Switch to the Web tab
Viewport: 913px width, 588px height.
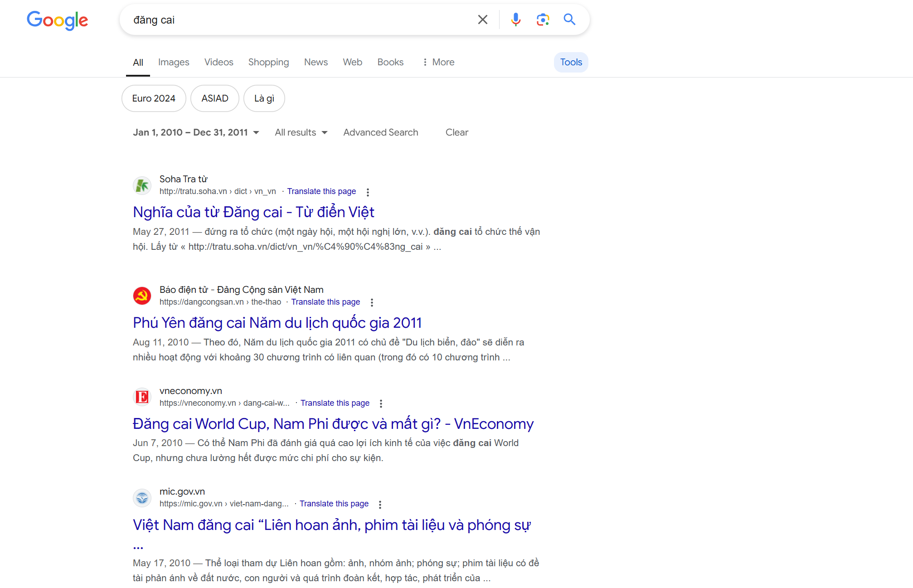pyautogui.click(x=352, y=62)
